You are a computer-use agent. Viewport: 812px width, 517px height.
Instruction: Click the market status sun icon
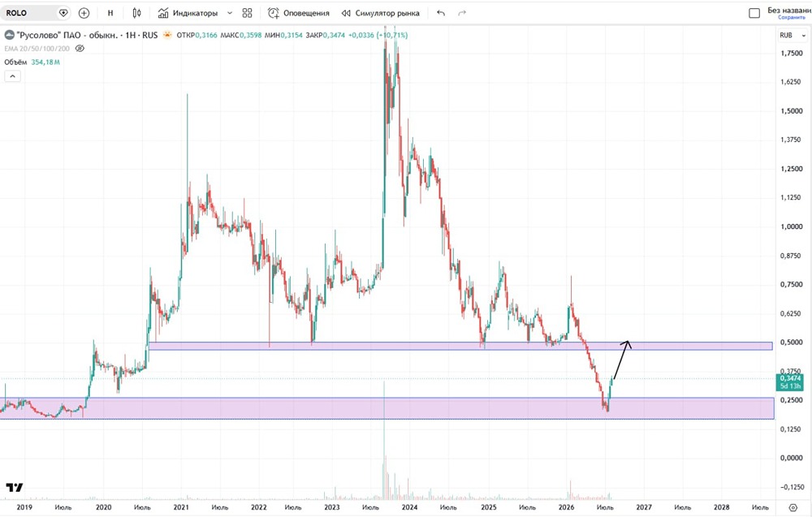point(167,35)
